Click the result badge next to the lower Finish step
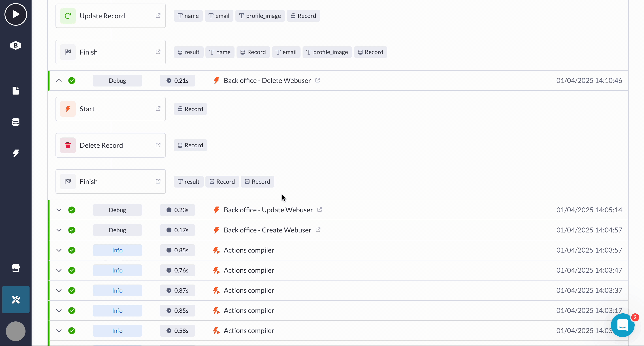Screen dimensions: 644x346 (x=188, y=181)
